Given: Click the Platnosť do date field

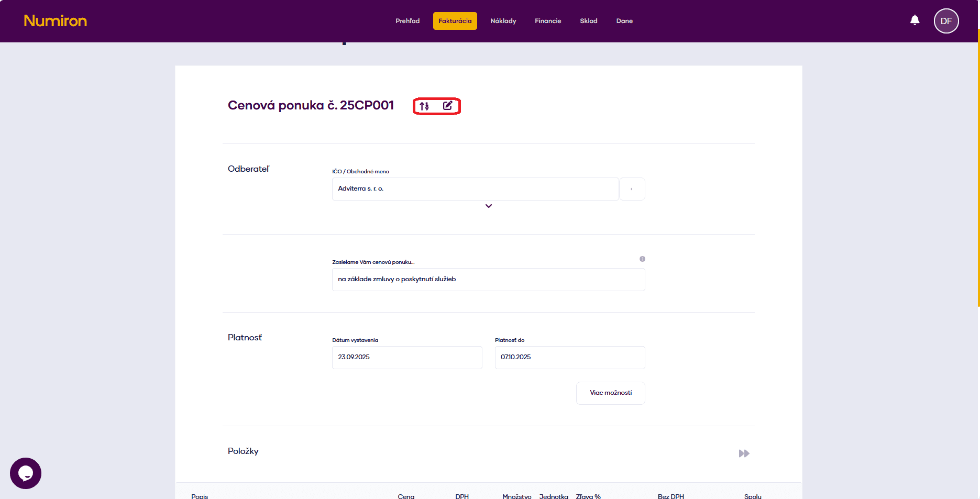Looking at the screenshot, I should pos(569,358).
